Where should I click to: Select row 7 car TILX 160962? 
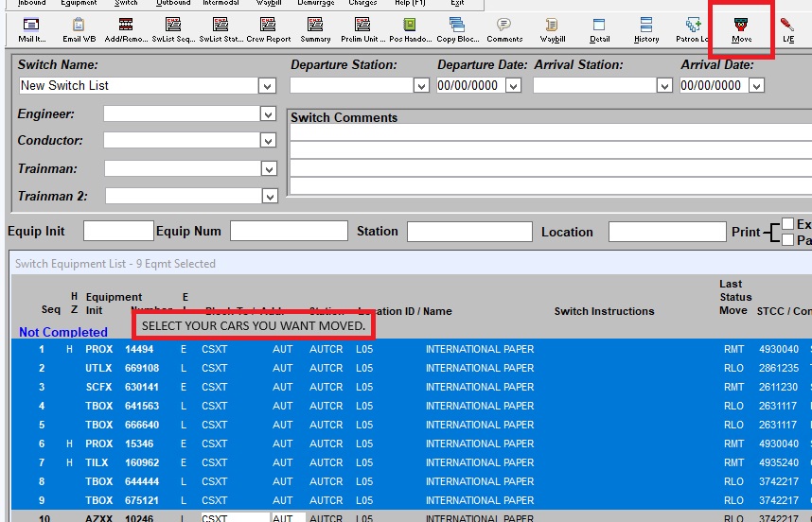[412, 462]
